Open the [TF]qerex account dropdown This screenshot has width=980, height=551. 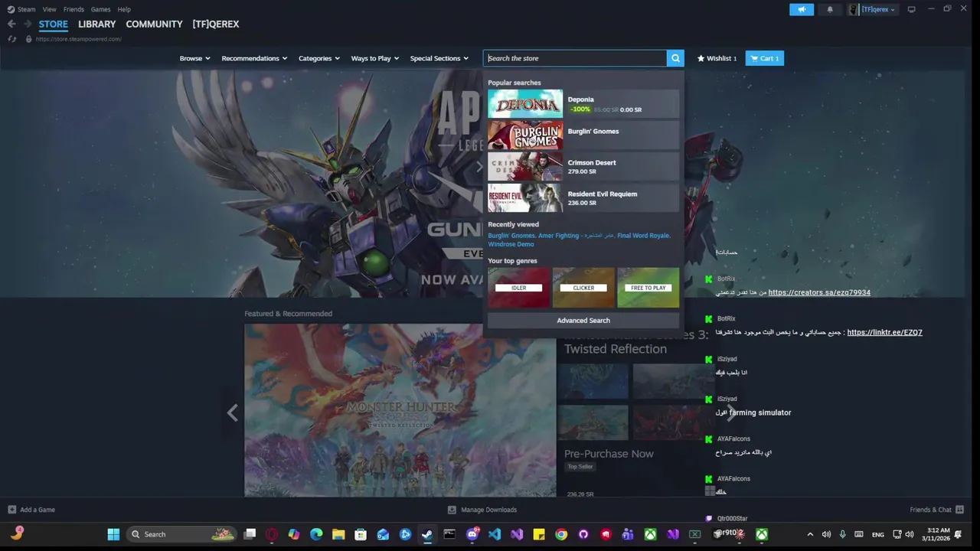[872, 9]
